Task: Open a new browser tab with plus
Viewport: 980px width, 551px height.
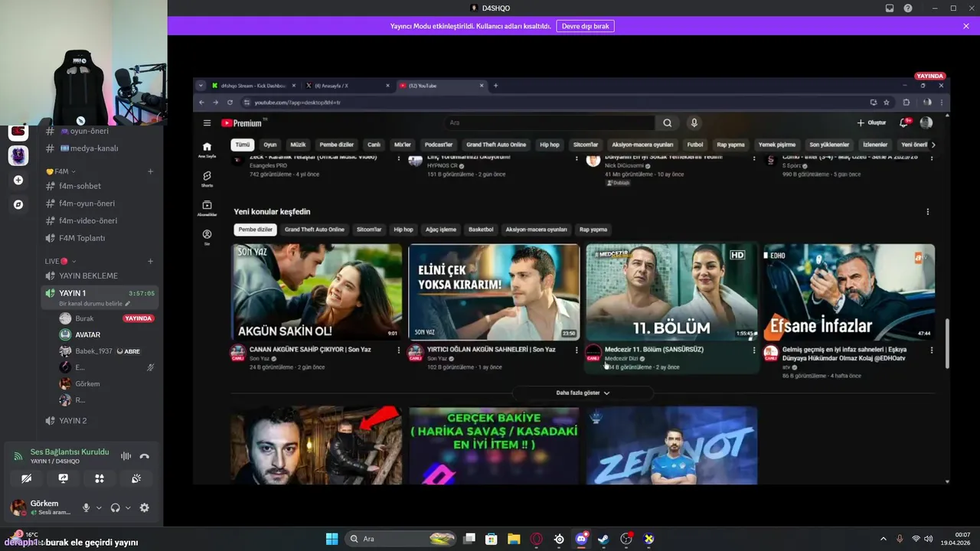Action: click(495, 86)
